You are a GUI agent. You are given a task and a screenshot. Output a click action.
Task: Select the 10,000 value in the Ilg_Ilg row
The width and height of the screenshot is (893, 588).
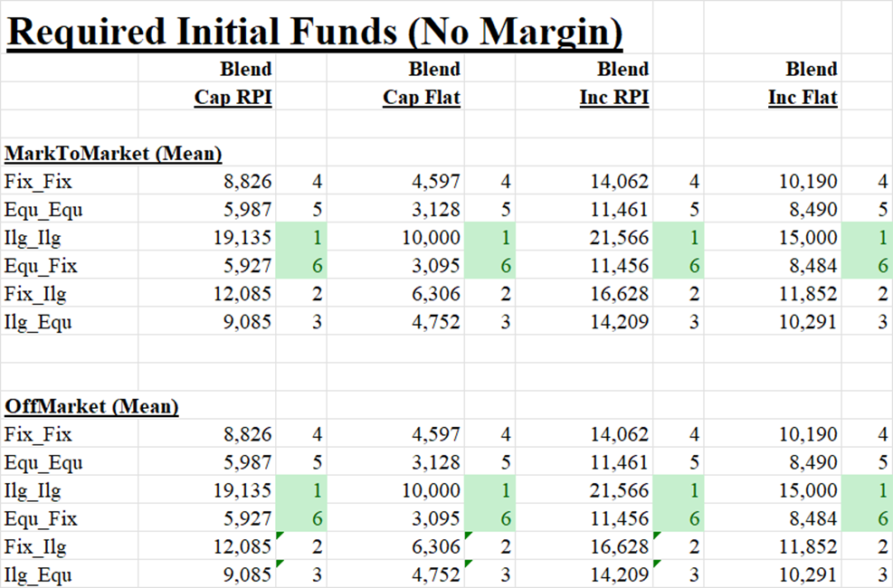[x=434, y=237]
